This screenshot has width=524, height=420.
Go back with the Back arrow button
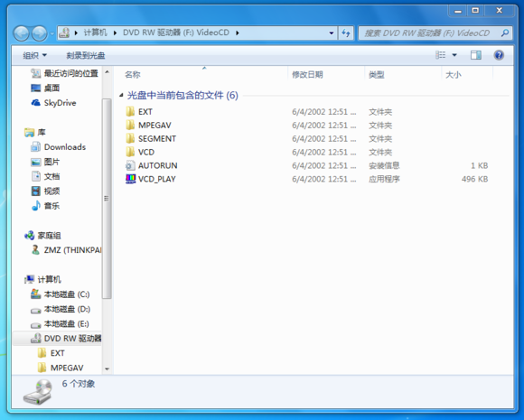click(x=22, y=33)
